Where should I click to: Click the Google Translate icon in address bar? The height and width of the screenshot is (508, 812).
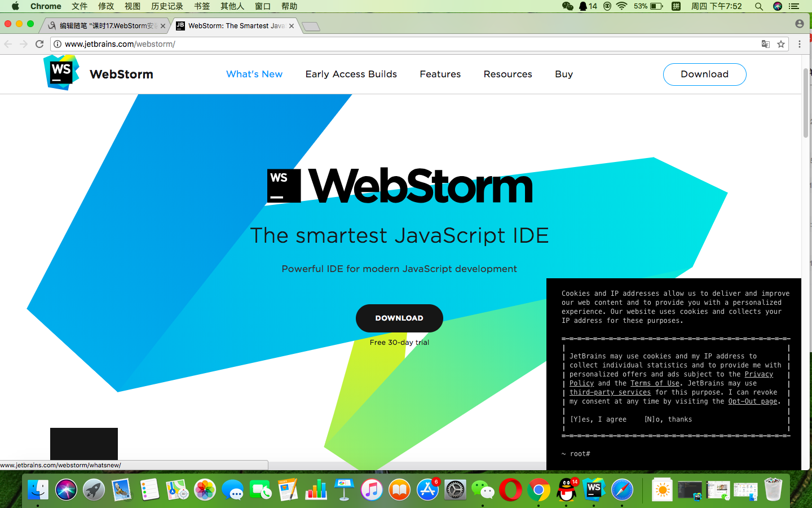pyautogui.click(x=766, y=44)
